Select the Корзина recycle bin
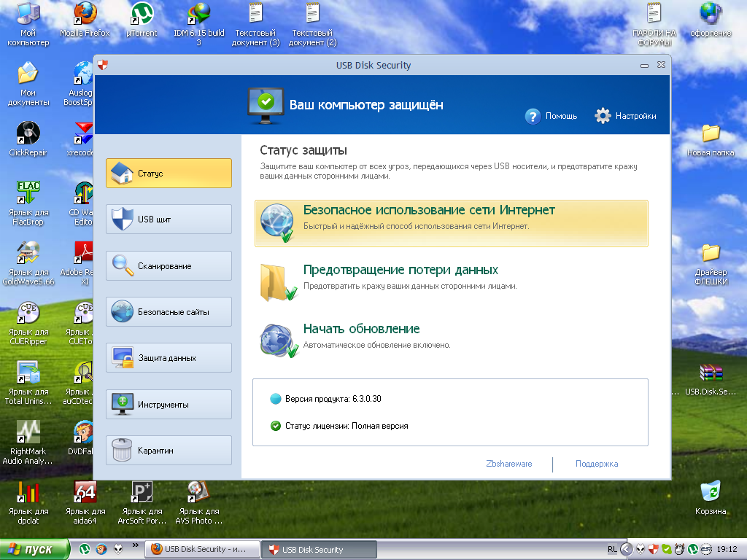747x560 pixels. coord(711,498)
